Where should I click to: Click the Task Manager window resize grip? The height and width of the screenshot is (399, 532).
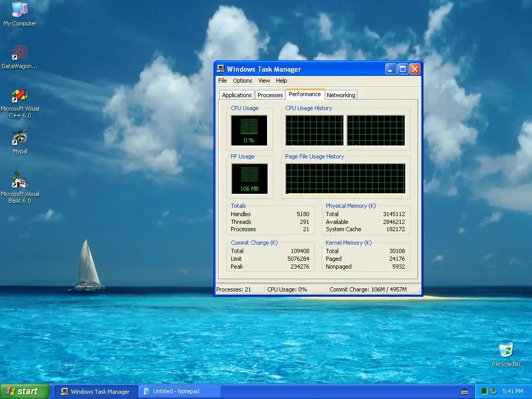click(418, 291)
